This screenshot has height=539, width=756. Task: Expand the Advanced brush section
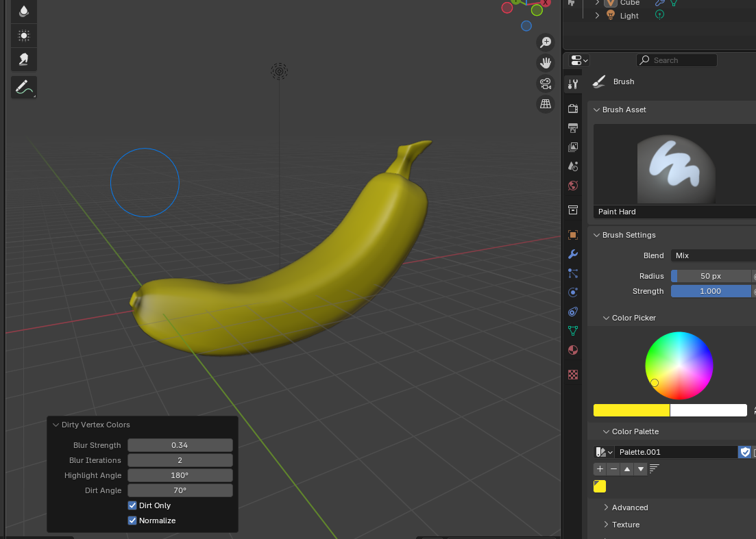(x=629, y=507)
